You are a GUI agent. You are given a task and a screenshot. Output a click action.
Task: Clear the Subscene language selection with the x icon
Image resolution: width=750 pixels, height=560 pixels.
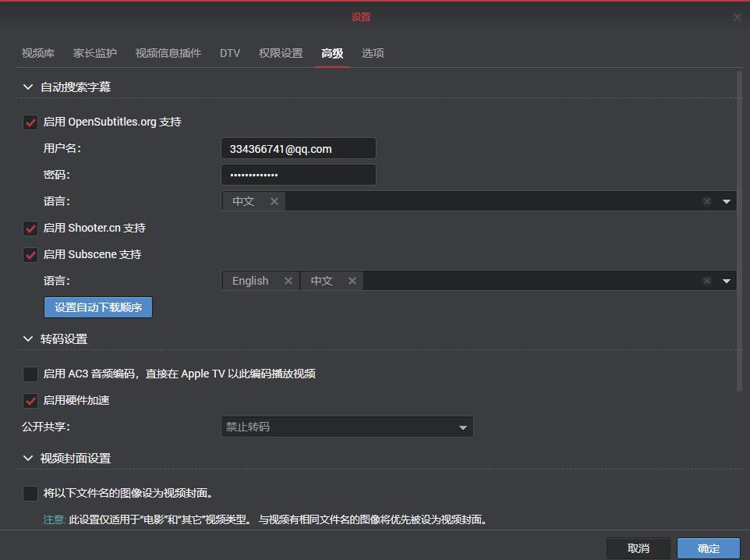(706, 280)
